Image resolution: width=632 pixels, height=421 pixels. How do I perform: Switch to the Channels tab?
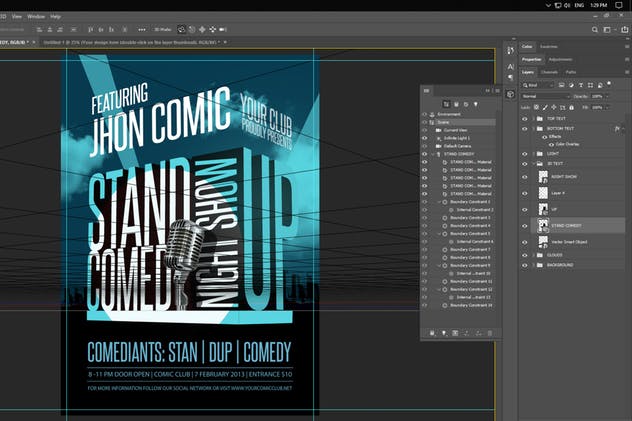[549, 72]
